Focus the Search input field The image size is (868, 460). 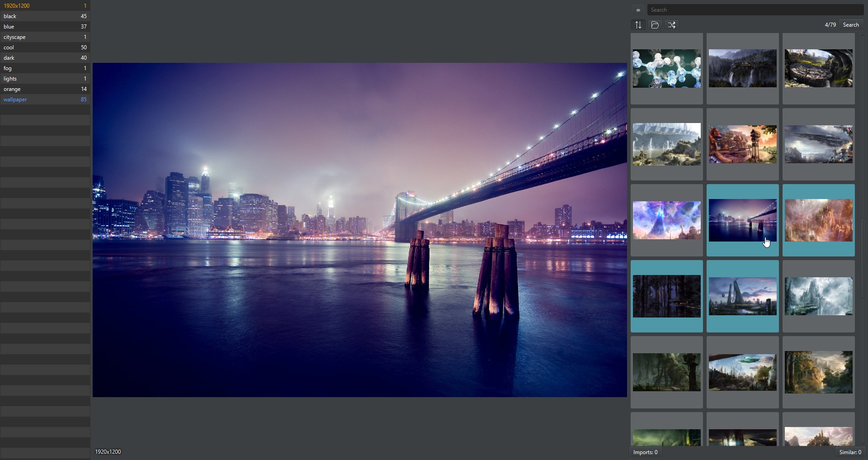tap(755, 10)
